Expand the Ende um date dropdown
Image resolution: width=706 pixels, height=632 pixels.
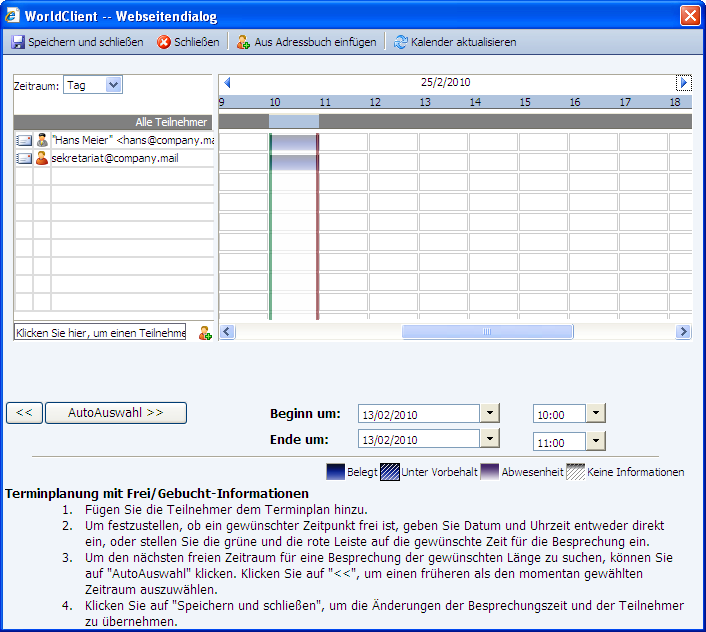tap(490, 438)
